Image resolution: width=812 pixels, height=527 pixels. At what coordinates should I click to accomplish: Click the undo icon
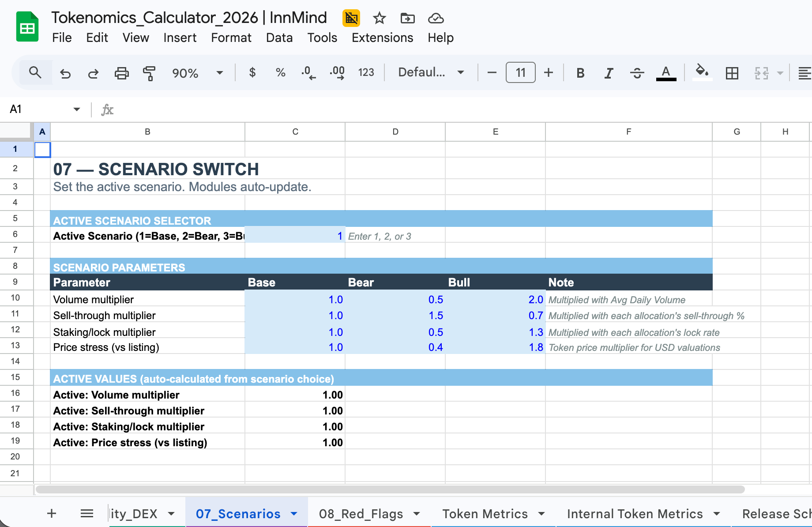[x=65, y=73]
